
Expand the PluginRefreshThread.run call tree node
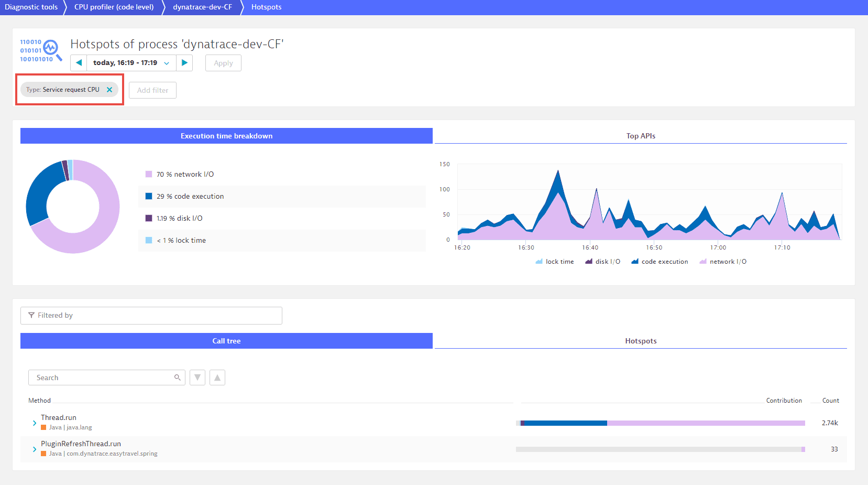pyautogui.click(x=35, y=449)
